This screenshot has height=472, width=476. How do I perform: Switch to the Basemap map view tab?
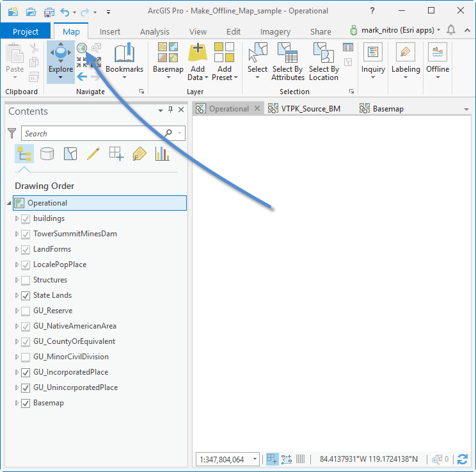[x=381, y=108]
